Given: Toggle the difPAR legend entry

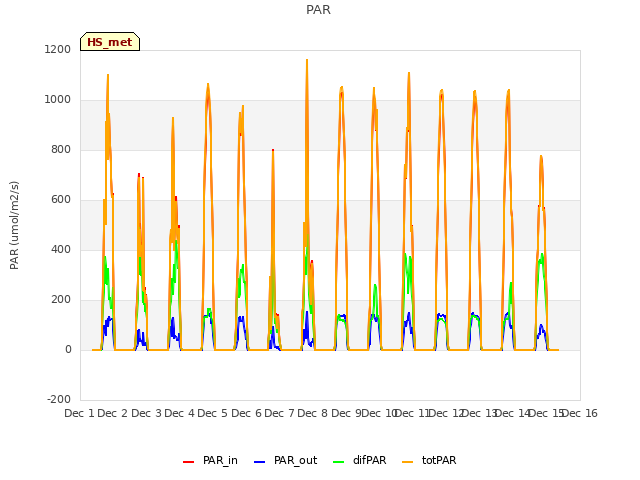Looking at the screenshot, I should 360,460.
